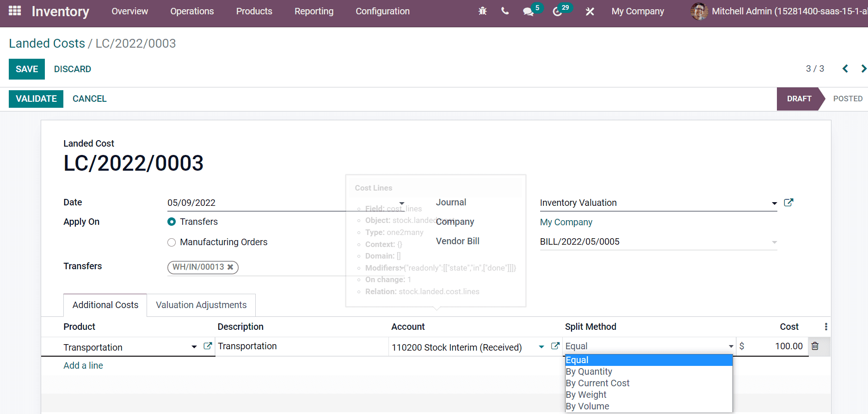Click the phone call icon

[505, 11]
